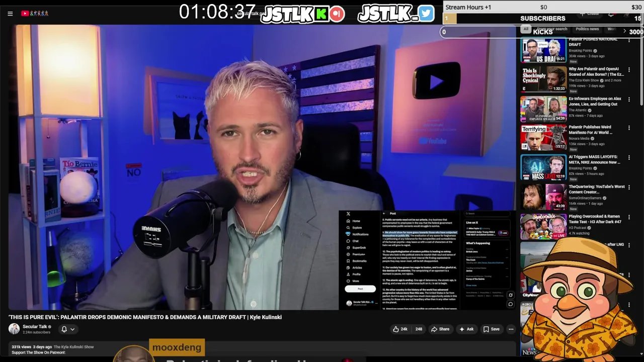Screen dimensions: 644x362
Task: Open options menu for AI Triggers MASS LAYOFFS
Action: 629,157
